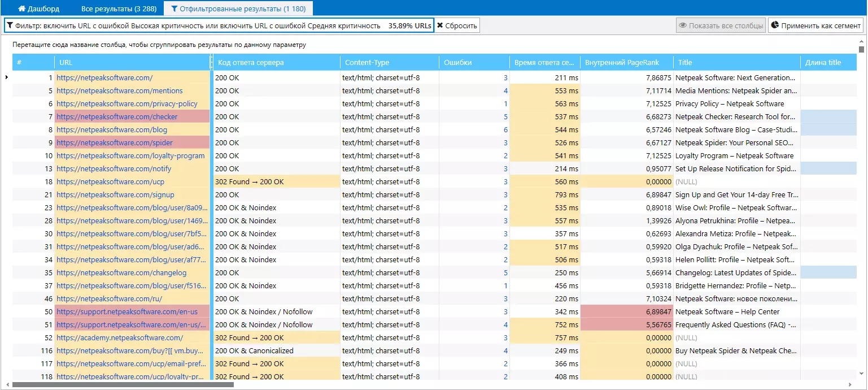Open link https://netpeaksoftware.com/loyalty-program
Screen dimensions: 868x390
tap(130, 156)
